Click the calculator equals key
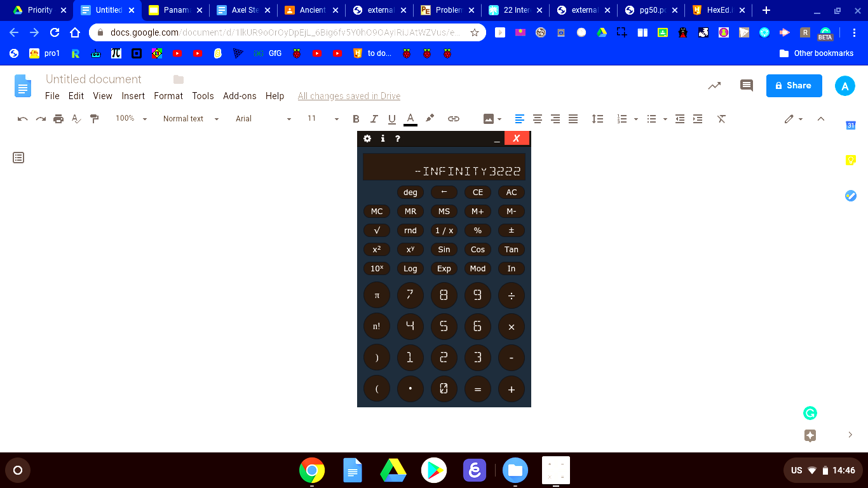868x488 pixels. 478,390
